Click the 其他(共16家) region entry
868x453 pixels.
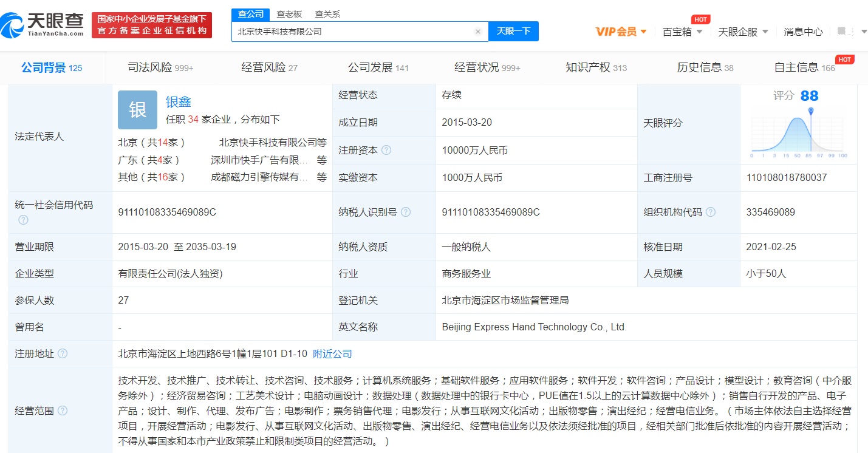pyautogui.click(x=151, y=177)
